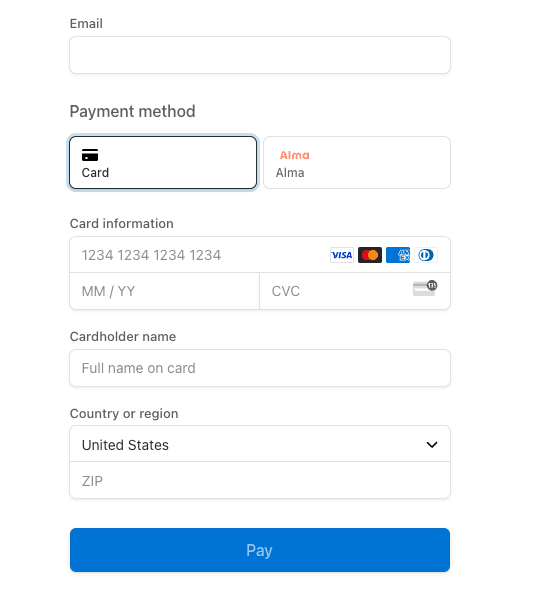Click the ZIP code field

[260, 480]
